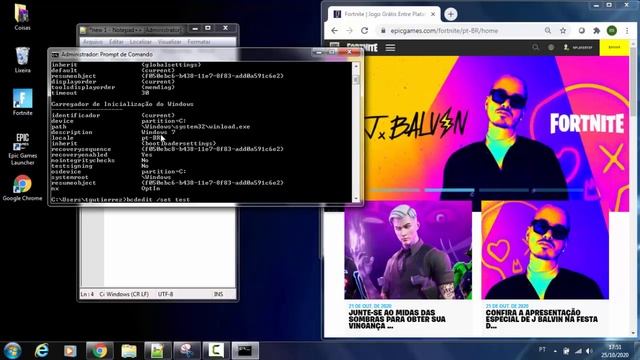Click the search icon on the Fortnite site header
Viewport: 640px width, 360px height.
[x=536, y=47]
